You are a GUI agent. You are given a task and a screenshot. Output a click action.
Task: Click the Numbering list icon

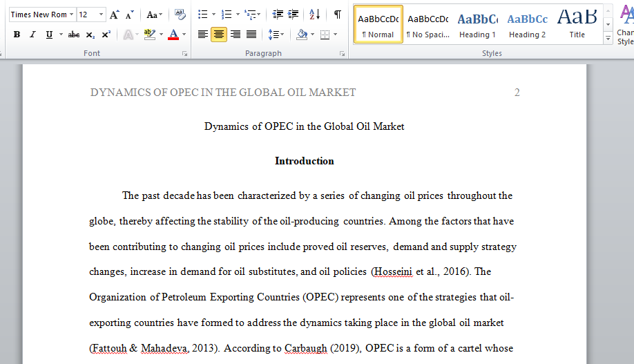coord(227,15)
